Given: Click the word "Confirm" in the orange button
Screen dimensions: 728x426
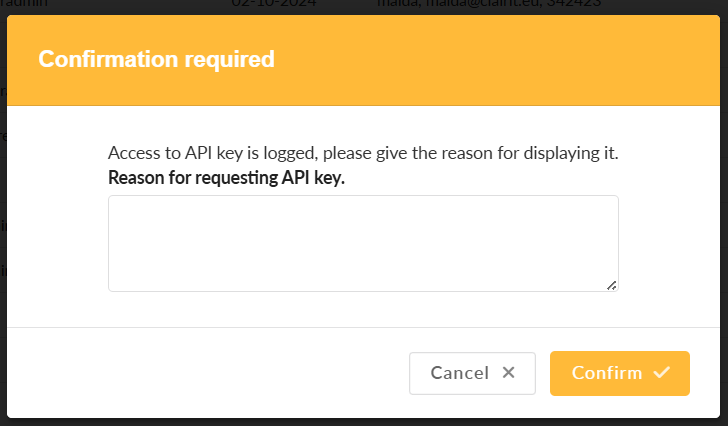Looking at the screenshot, I should point(607,373).
